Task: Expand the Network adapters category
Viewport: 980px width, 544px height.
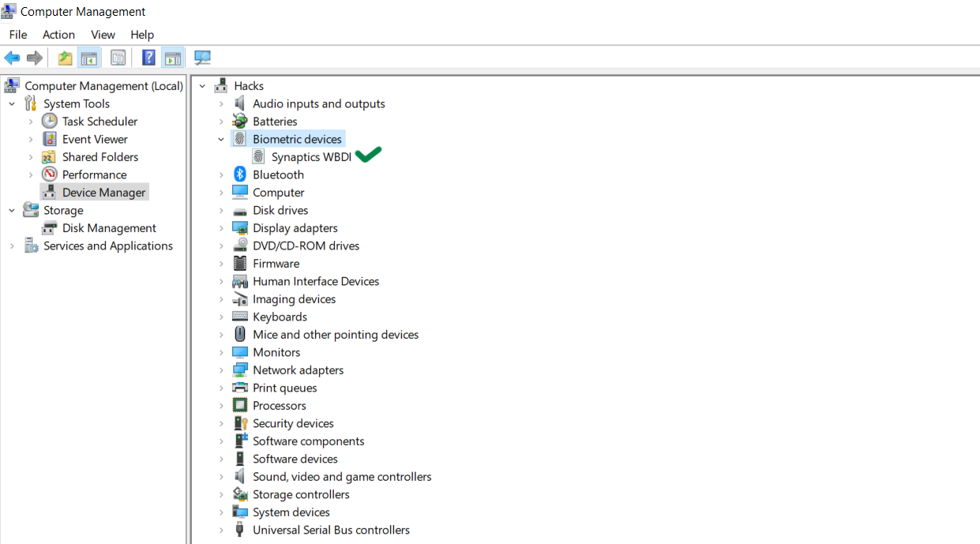Action: click(221, 370)
